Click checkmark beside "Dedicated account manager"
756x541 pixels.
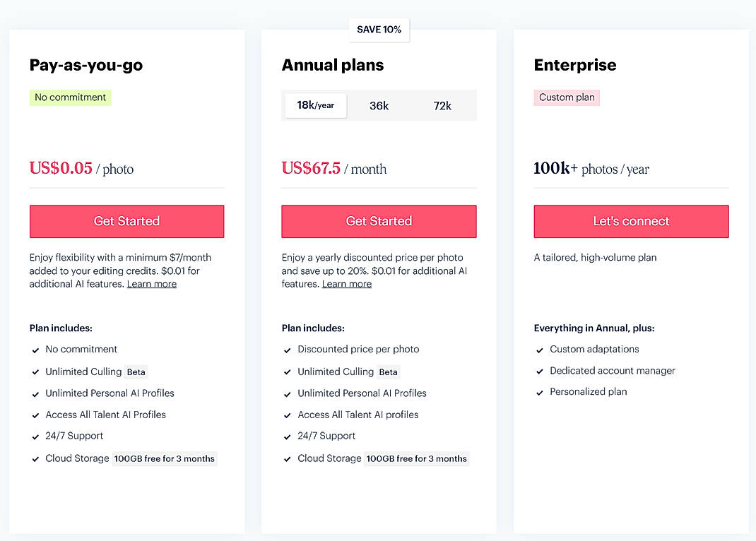[x=539, y=370]
